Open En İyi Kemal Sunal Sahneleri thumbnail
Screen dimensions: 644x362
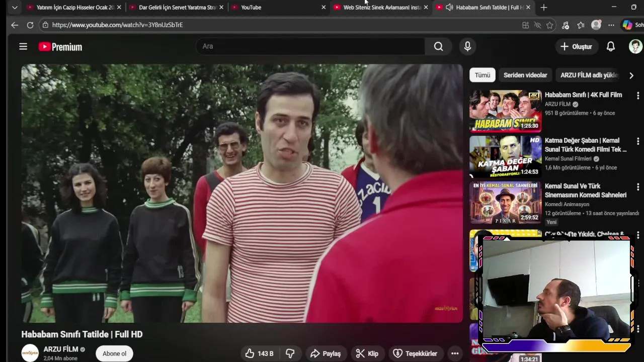tap(506, 202)
